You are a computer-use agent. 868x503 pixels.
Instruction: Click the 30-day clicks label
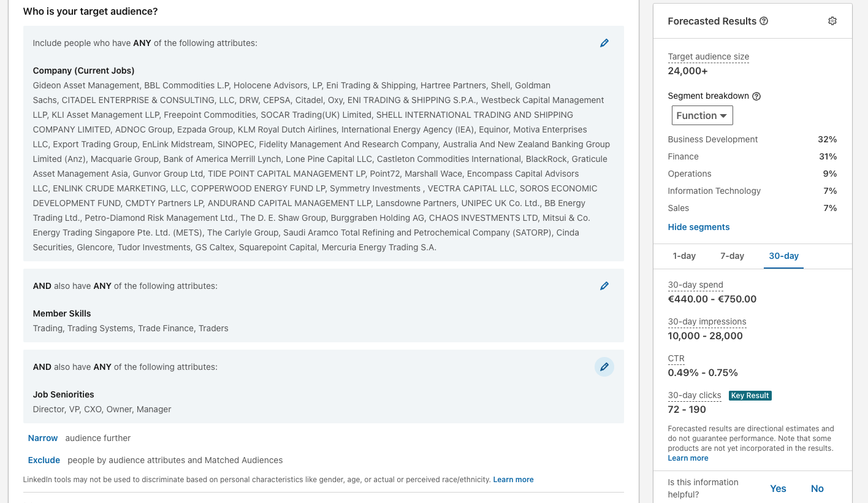pyautogui.click(x=695, y=395)
